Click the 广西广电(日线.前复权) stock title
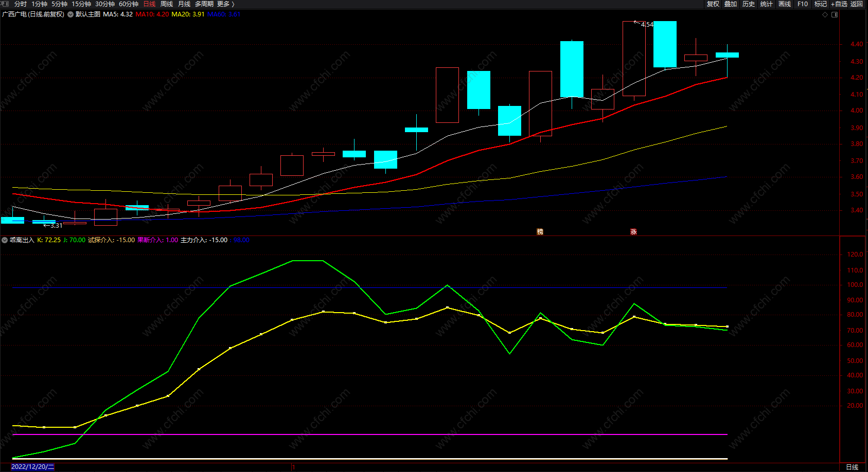This screenshot has width=868, height=472. coord(33,14)
